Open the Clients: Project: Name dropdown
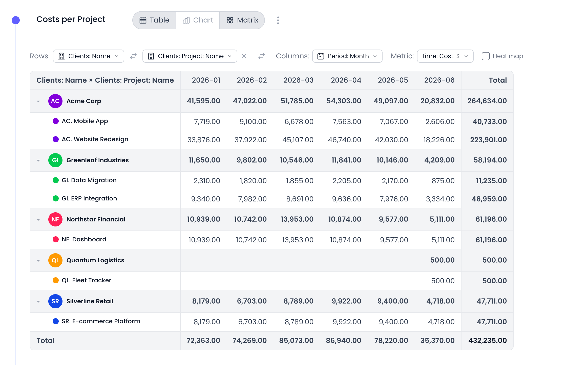 pos(190,56)
